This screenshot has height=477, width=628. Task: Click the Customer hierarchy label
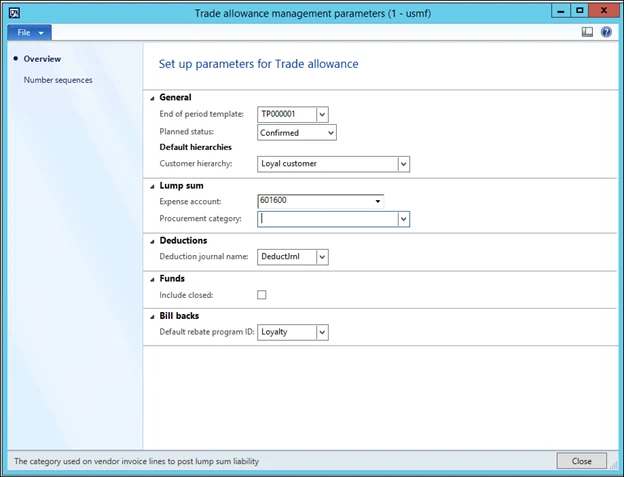(x=196, y=164)
